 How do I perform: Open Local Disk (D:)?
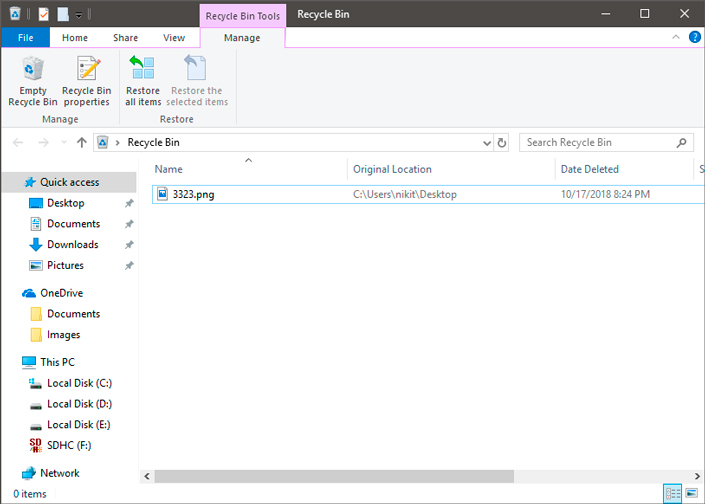(80, 404)
